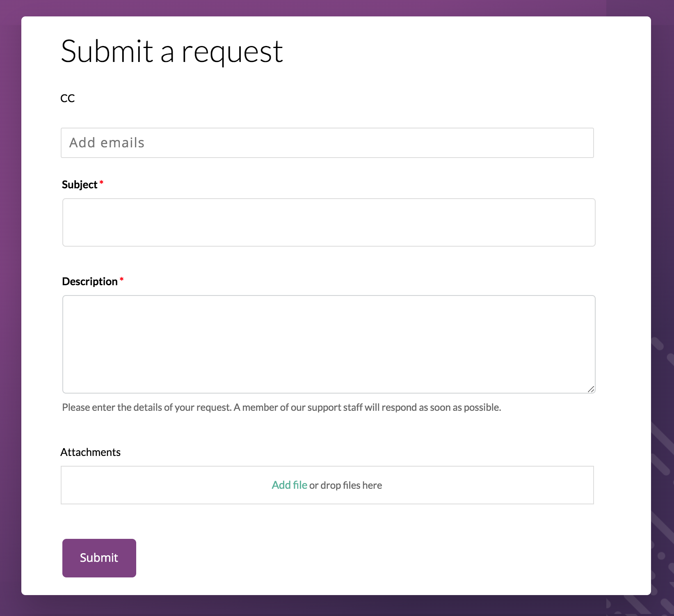674x616 pixels.
Task: Click the support staff help text
Action: click(281, 408)
